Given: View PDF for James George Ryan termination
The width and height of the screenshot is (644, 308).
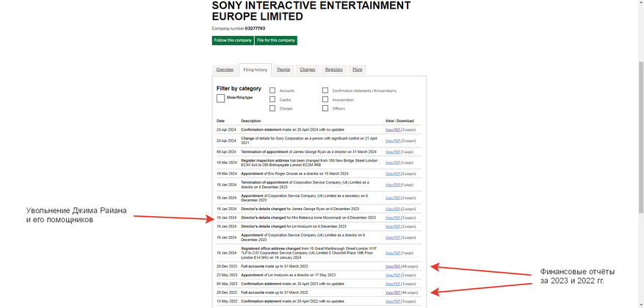Looking at the screenshot, I should 393,151.
